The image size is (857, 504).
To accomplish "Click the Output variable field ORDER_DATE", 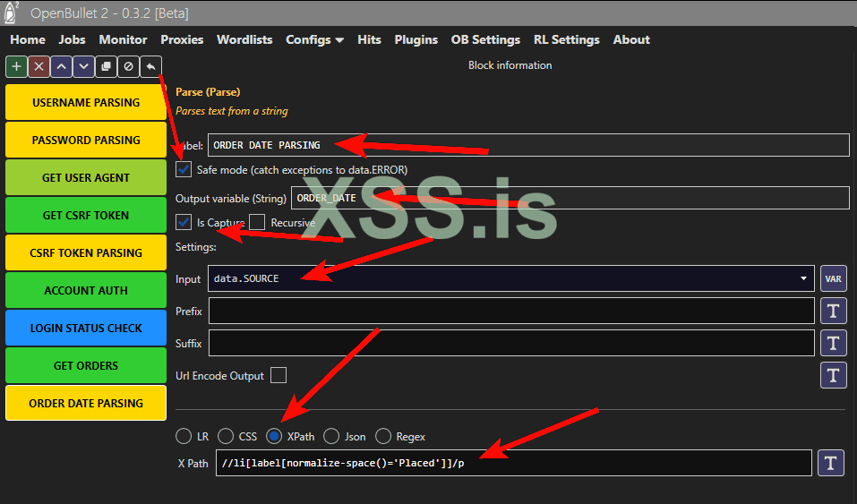I will click(570, 198).
